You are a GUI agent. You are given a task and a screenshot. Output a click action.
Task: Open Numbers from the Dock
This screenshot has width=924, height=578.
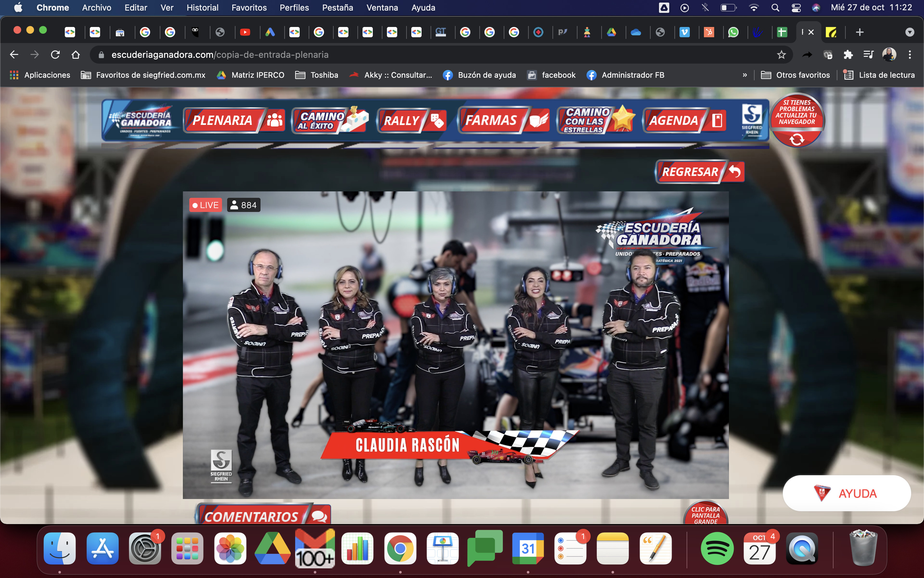click(x=357, y=548)
